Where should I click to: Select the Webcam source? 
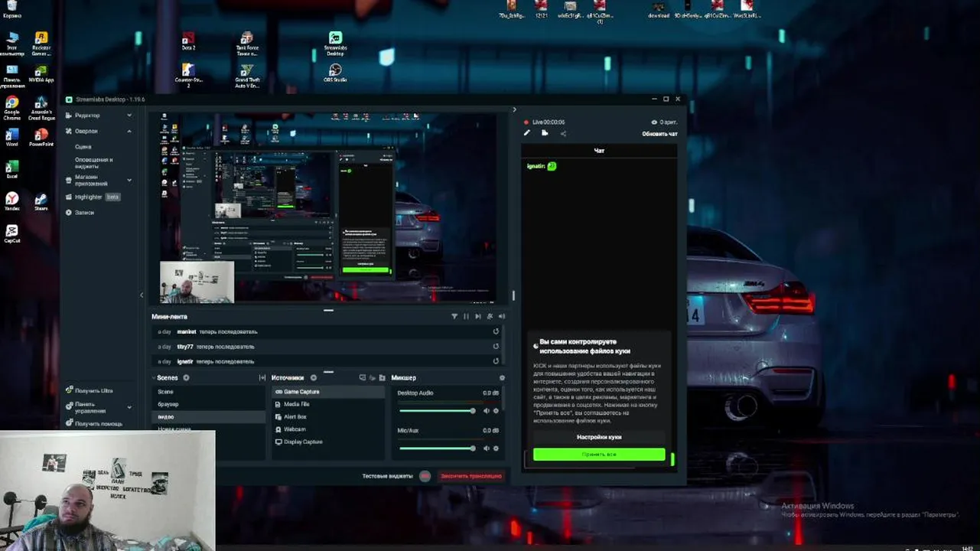[x=329, y=429]
